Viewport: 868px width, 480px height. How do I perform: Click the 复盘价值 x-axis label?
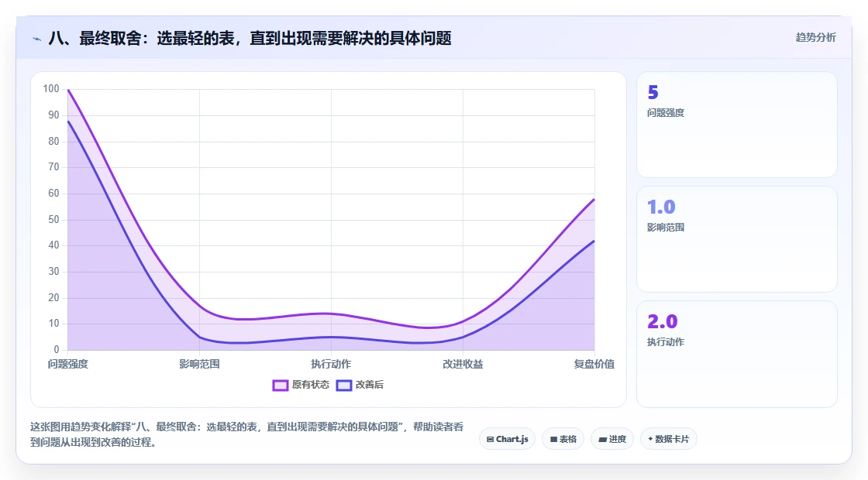(x=594, y=364)
